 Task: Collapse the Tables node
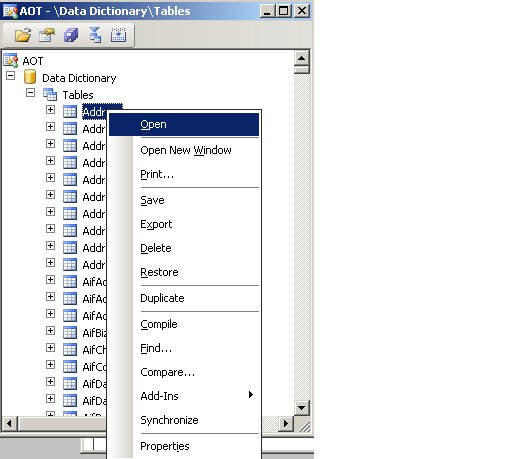click(x=30, y=92)
